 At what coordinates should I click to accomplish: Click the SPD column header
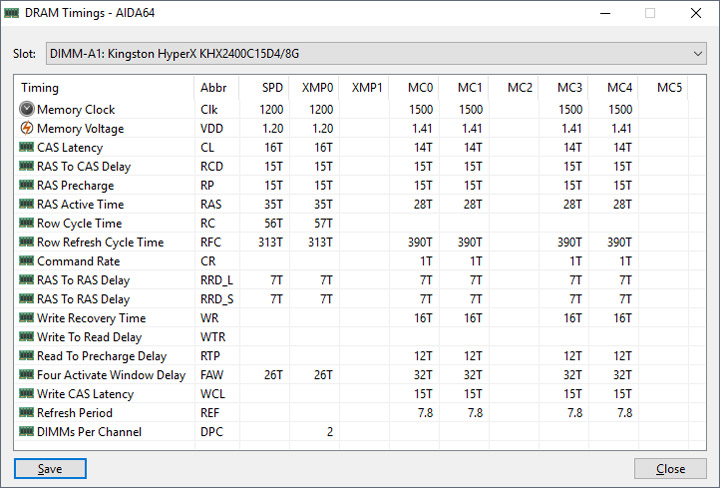pos(272,88)
